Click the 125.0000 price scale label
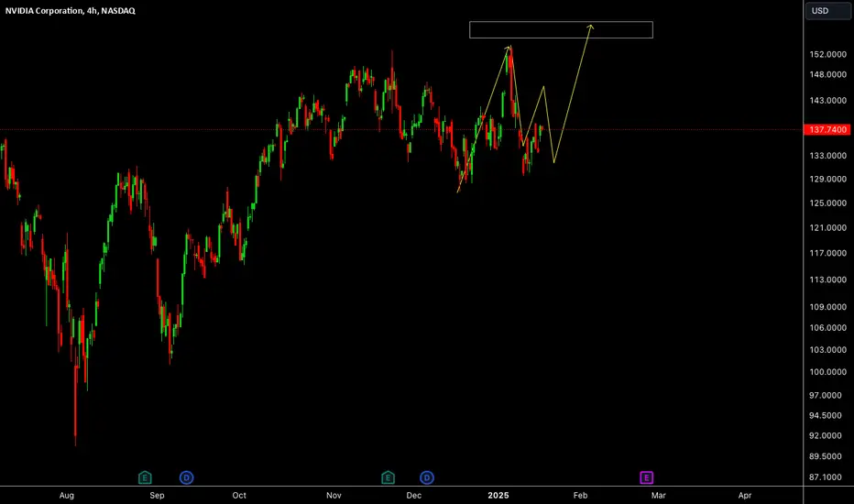The image size is (854, 504). (827, 203)
